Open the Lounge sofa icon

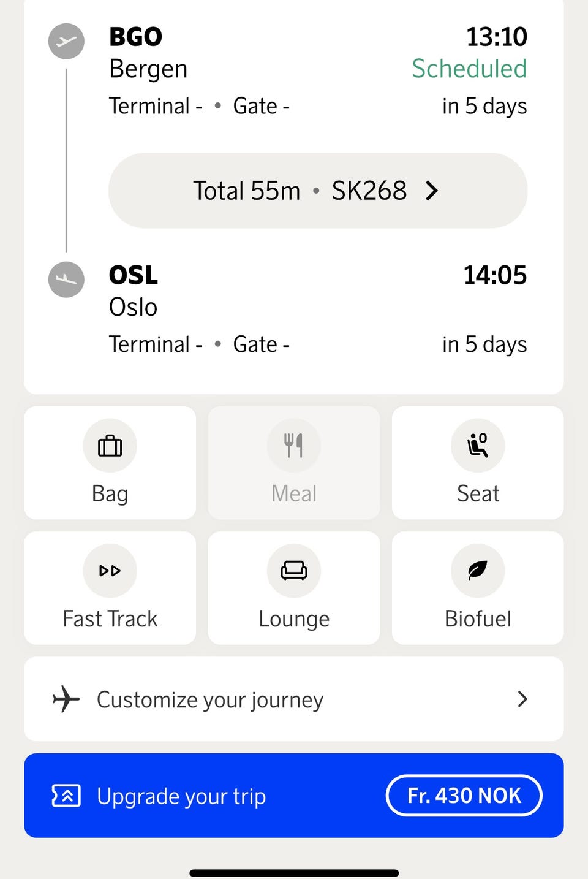point(294,571)
